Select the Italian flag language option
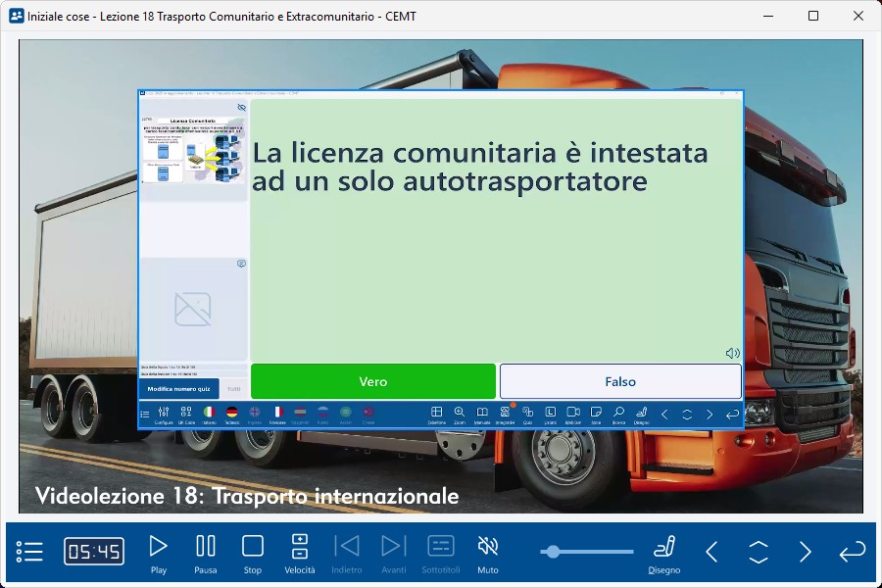Screen dimensions: 882x588 [209, 413]
